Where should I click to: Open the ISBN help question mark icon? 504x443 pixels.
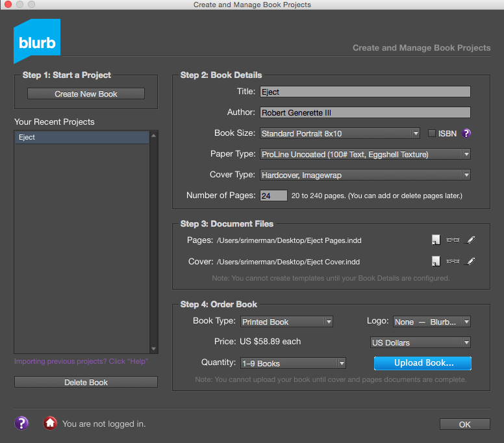(466, 133)
